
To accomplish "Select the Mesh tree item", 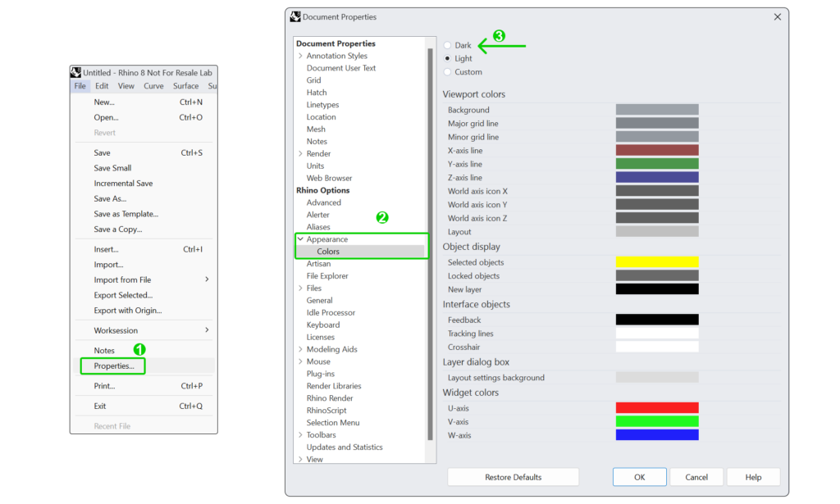I will [x=316, y=129].
